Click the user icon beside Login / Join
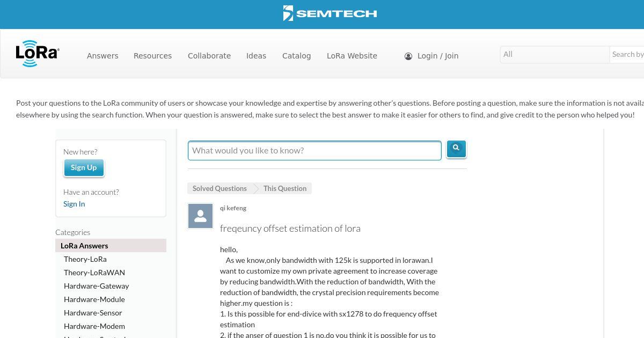 click(x=408, y=56)
